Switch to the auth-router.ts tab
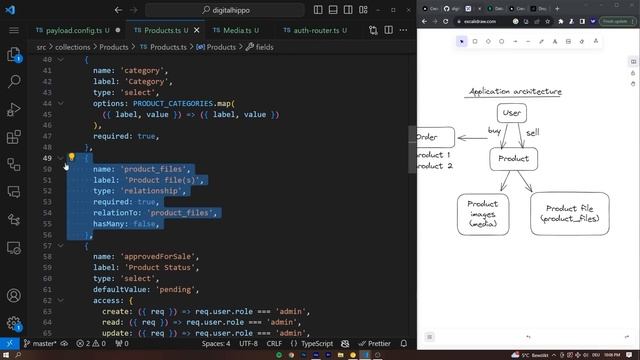This screenshot has width=640, height=360. (x=315, y=30)
